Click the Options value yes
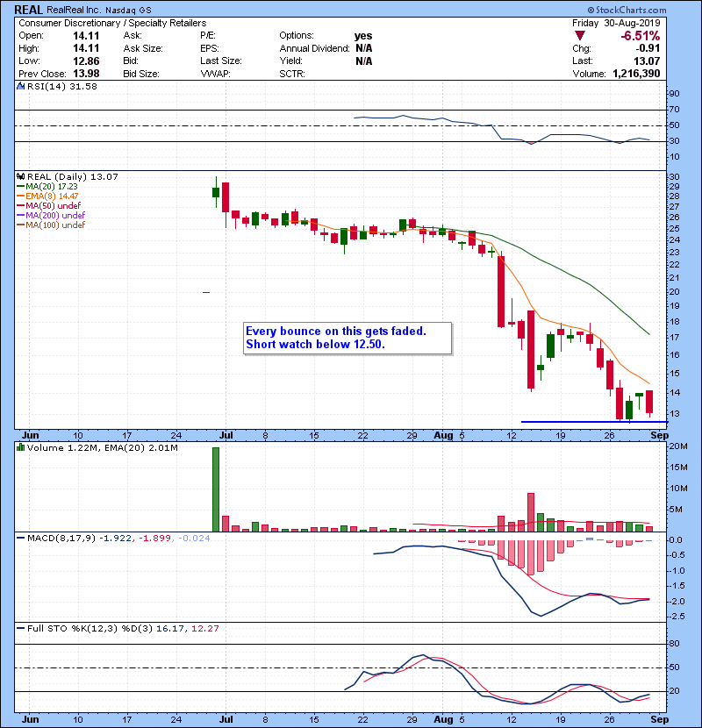 (363, 36)
